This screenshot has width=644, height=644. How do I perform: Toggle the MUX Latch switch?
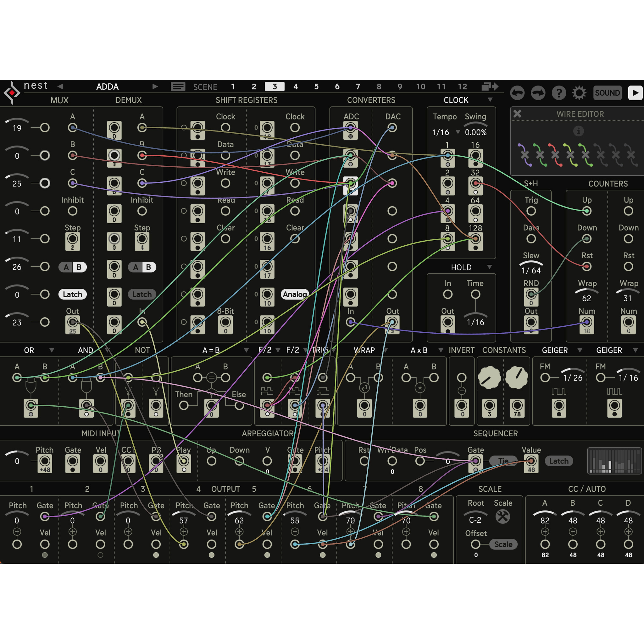(x=72, y=294)
